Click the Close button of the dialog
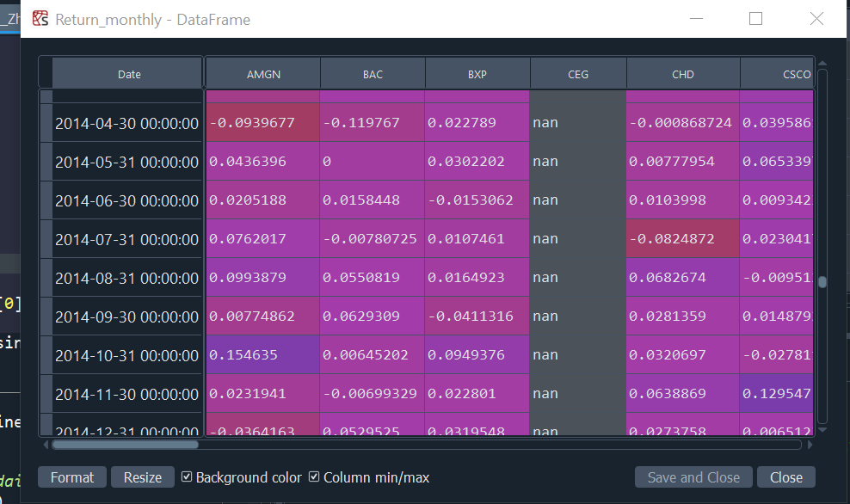Viewport: 850px width, 504px height. click(x=785, y=476)
